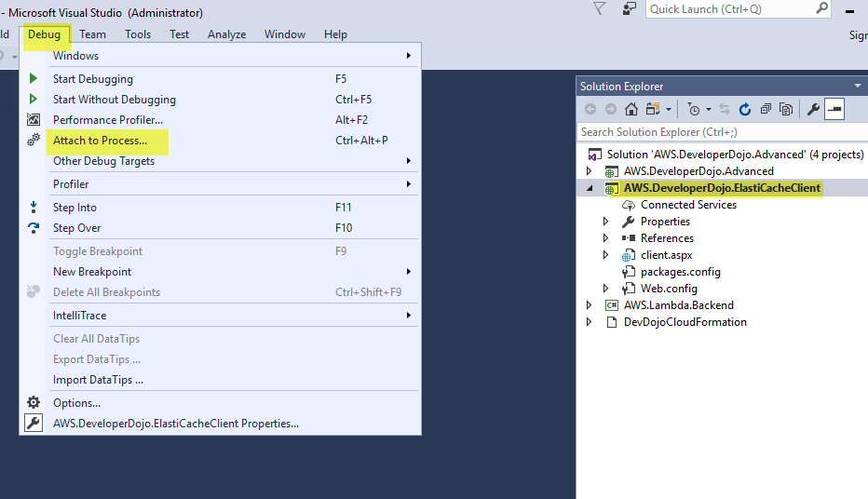868x499 pixels.
Task: Select the References label in the tree
Action: [x=667, y=238]
